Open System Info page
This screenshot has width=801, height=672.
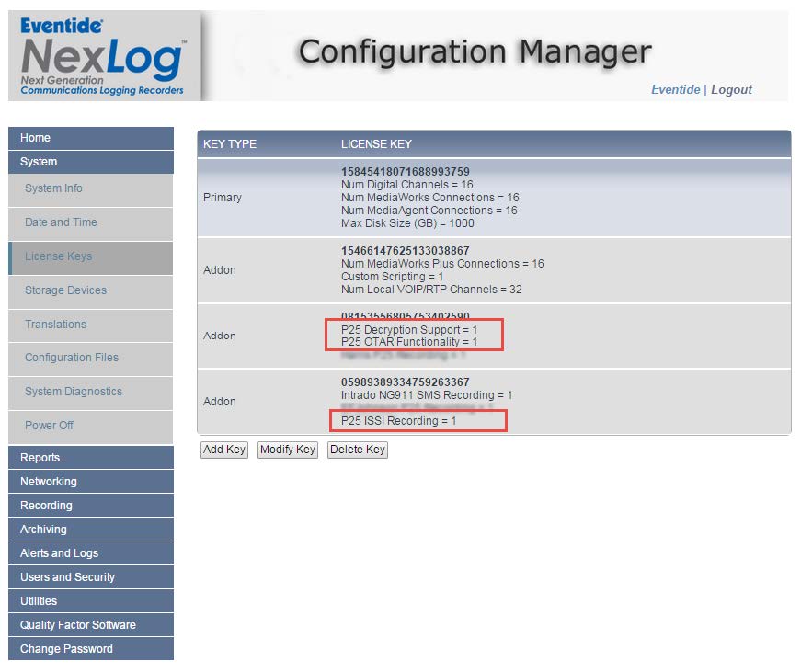pos(90,188)
